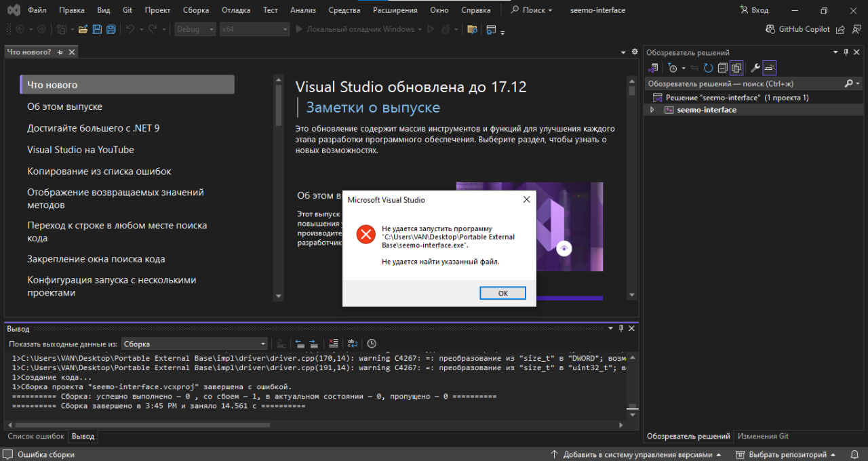Open the Заметки о выпуске link

pyautogui.click(x=373, y=108)
